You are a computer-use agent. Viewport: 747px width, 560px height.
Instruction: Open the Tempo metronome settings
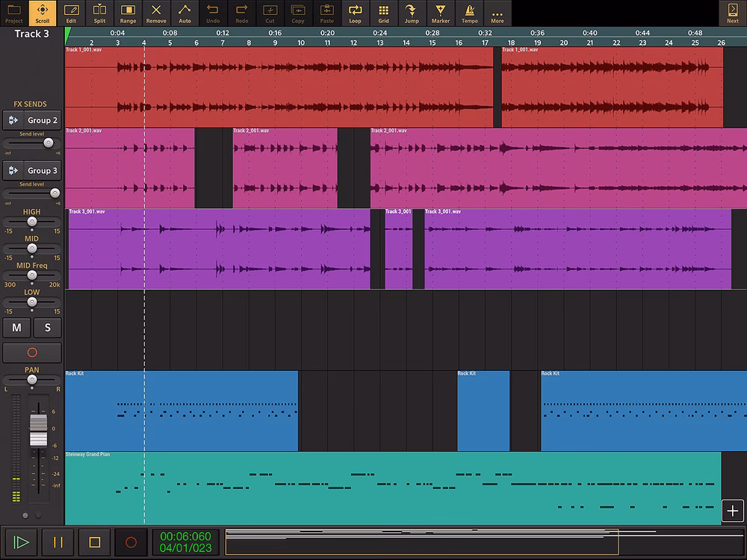click(x=469, y=13)
